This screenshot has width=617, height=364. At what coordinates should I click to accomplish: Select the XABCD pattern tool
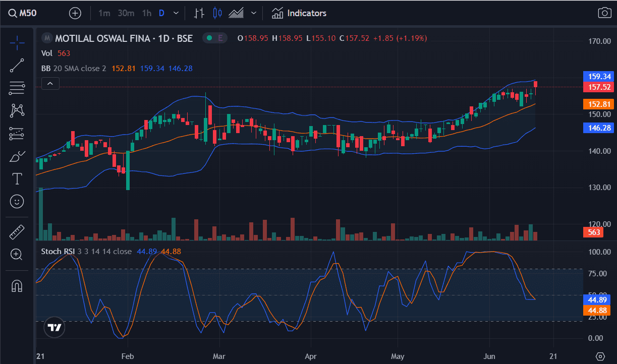click(17, 110)
